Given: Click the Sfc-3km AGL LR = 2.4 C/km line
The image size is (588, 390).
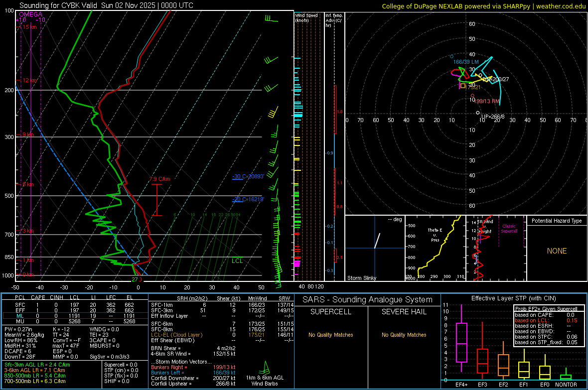Looking at the screenshot, I should point(37,365).
